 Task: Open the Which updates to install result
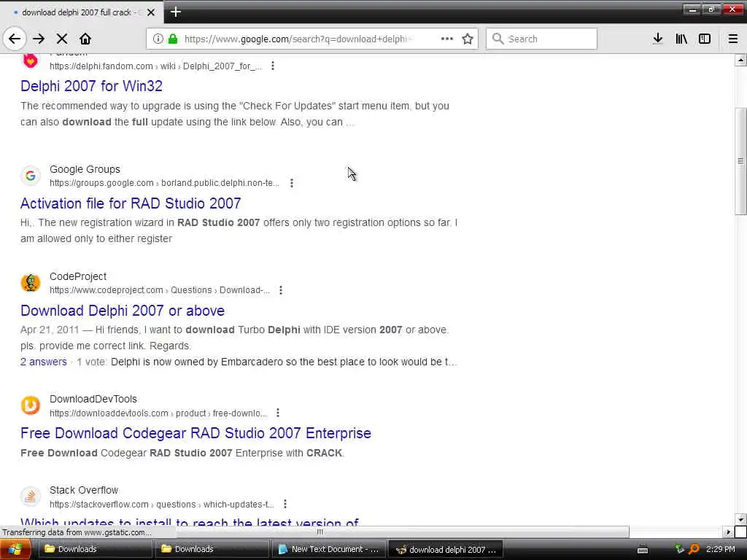[190, 522]
